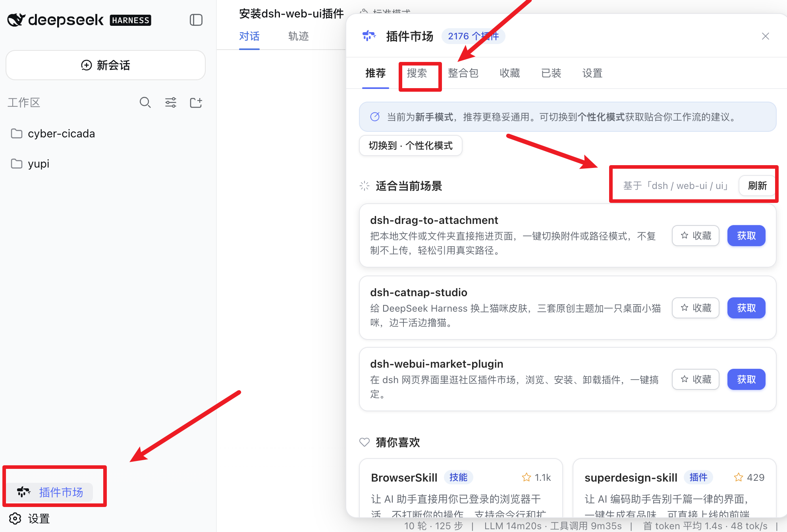Click the 猜你喜欢 heart icon
The height and width of the screenshot is (532, 787).
point(365,442)
